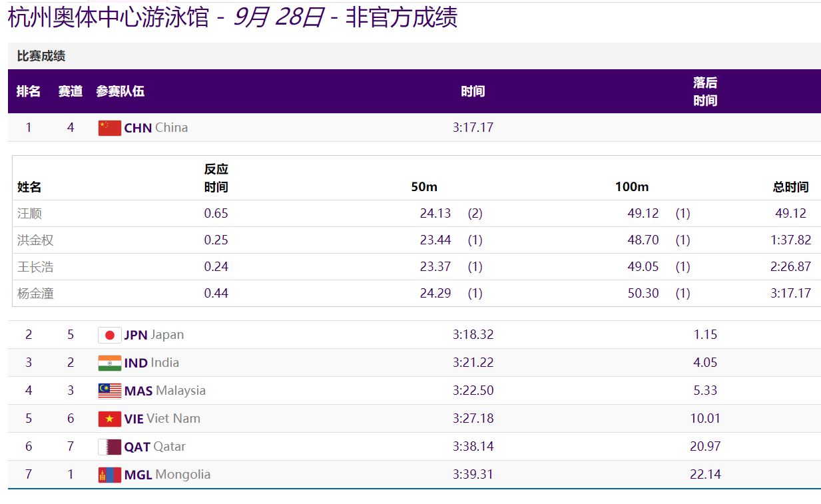Click 王长浩's reaction time 0.24
Viewport: 821px width, 504px height.
pos(216,267)
